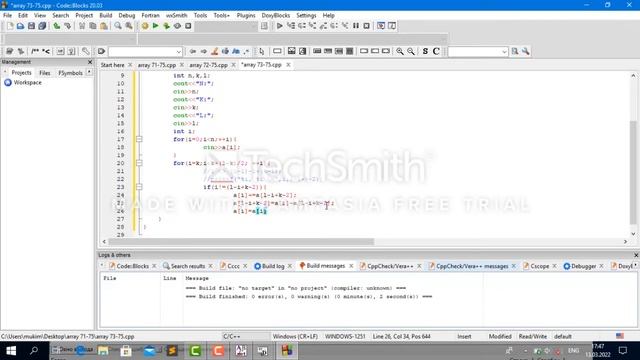Run the program with green arrow
640x360 pixels.
pos(156,26)
